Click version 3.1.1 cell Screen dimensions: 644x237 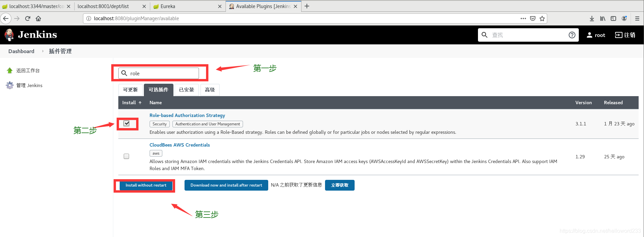point(580,124)
